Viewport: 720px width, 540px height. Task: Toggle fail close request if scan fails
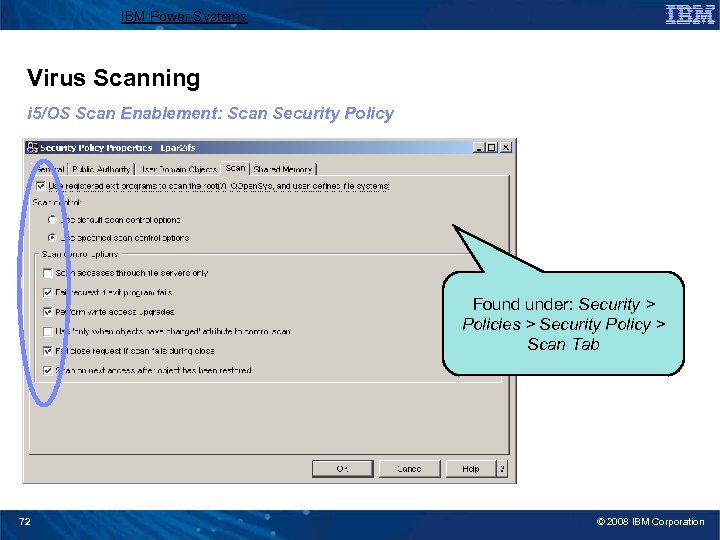click(x=47, y=351)
